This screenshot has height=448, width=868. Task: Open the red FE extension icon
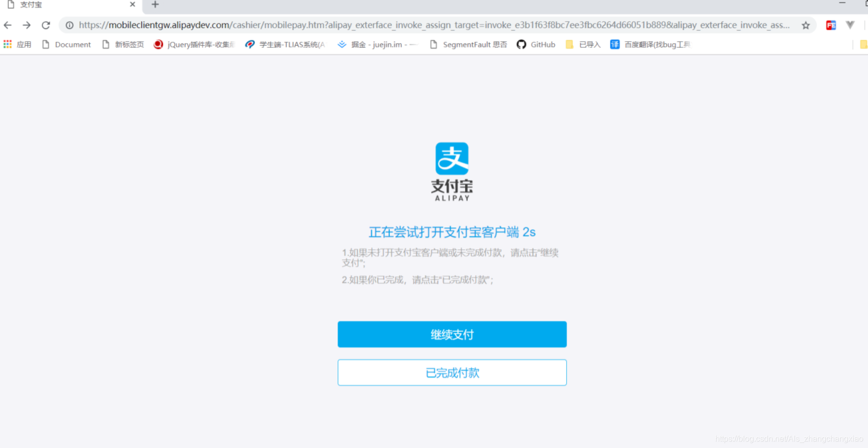coord(831,25)
